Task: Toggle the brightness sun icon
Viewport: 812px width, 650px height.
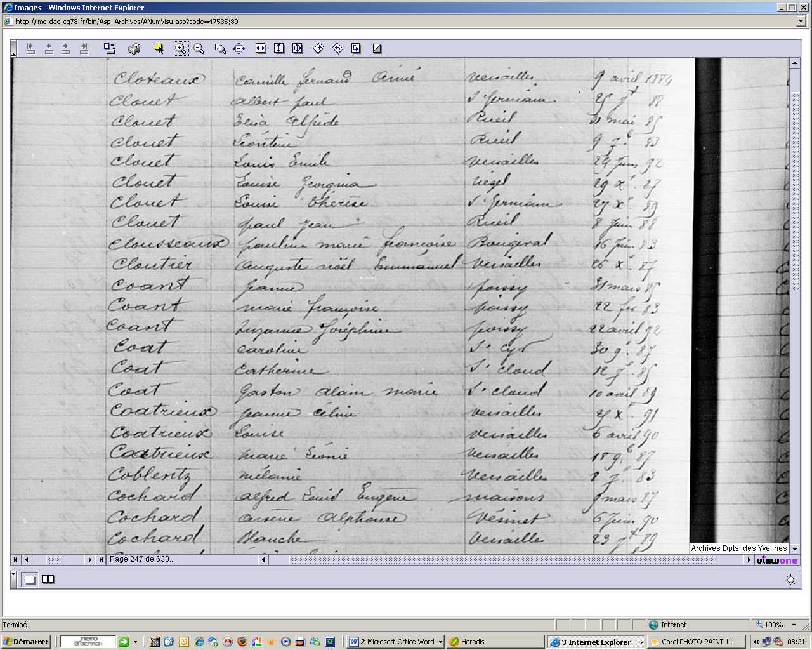Action: [790, 580]
